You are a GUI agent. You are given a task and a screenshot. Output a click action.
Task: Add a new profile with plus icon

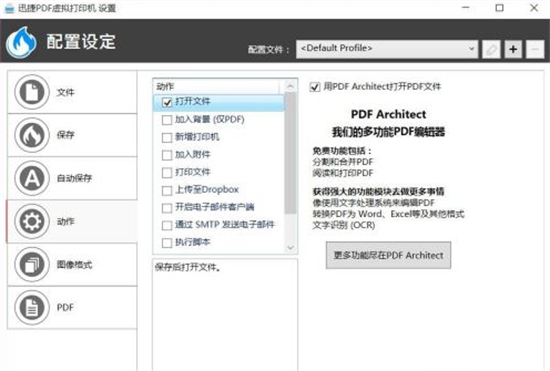click(513, 49)
